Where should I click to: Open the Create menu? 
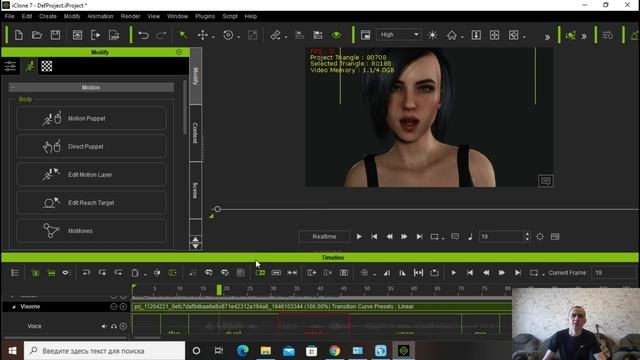pos(48,16)
